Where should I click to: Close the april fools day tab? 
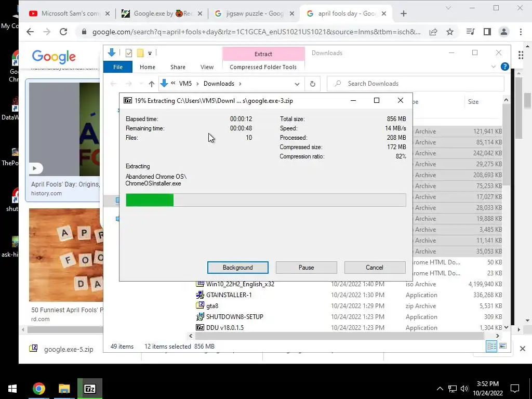click(384, 14)
